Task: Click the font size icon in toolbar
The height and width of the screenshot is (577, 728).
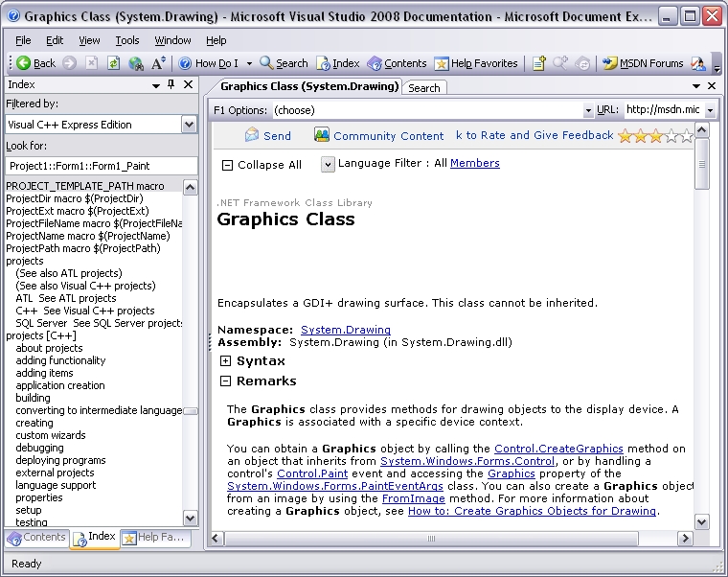Action: pyautogui.click(x=159, y=63)
